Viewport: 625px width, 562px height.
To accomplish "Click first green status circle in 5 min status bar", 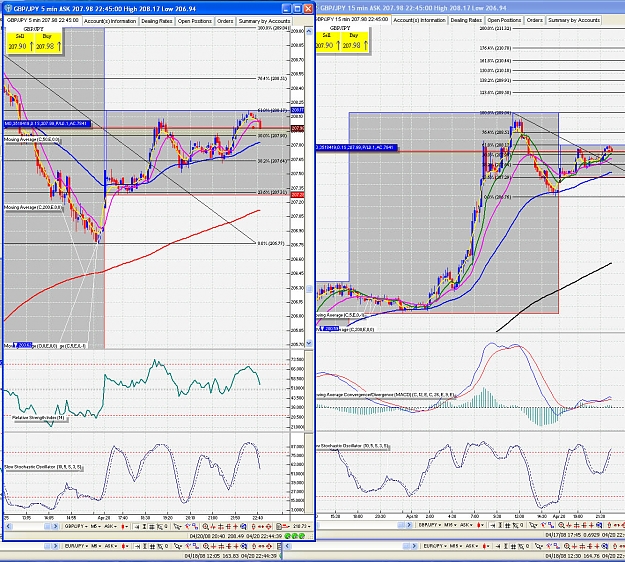I will tap(287, 536).
